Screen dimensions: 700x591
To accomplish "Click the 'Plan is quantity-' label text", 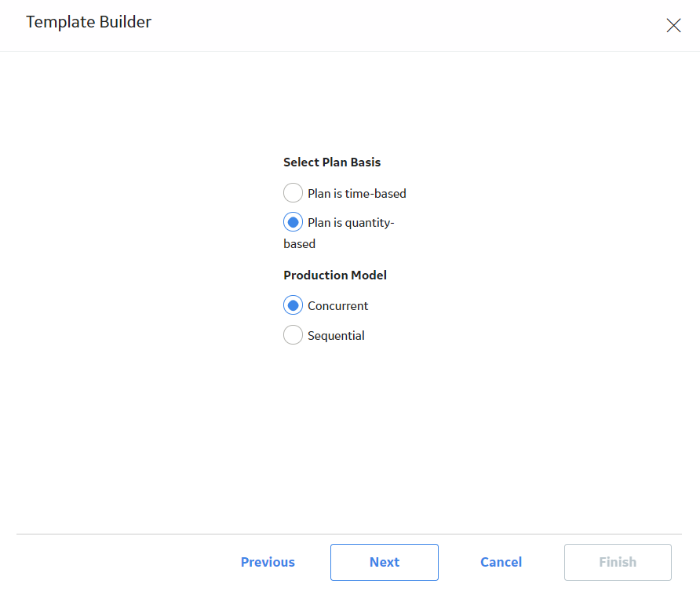I will (351, 223).
